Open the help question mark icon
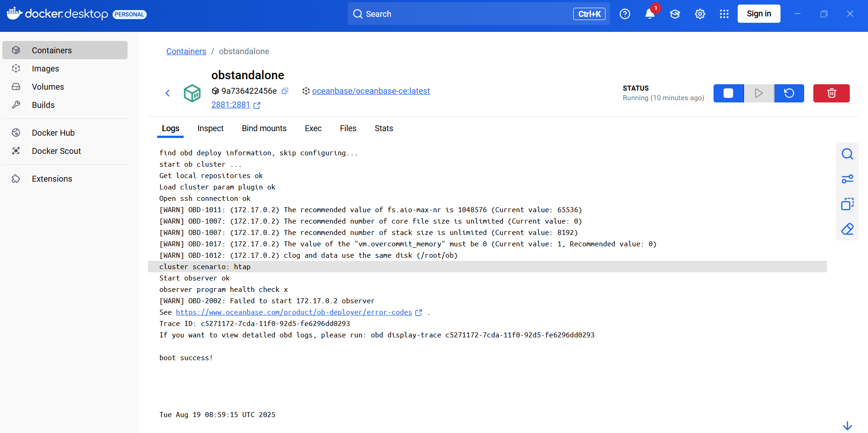The height and width of the screenshot is (433, 868). 625,14
